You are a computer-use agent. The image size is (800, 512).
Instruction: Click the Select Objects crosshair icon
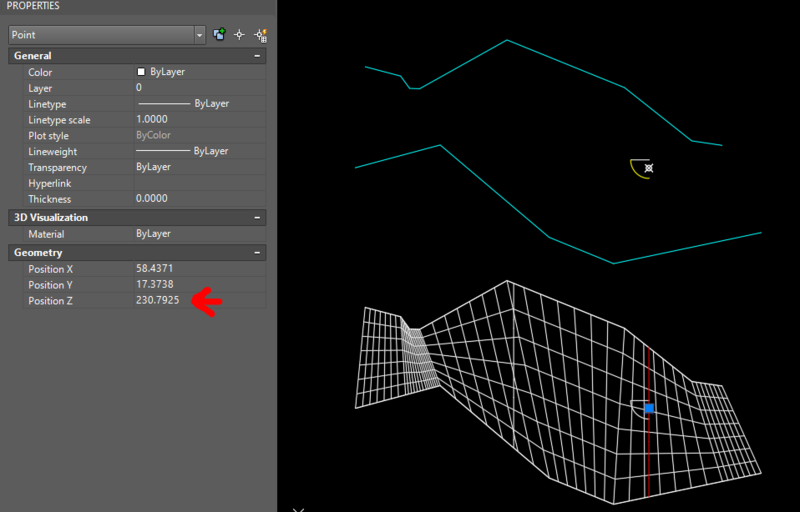coord(240,34)
